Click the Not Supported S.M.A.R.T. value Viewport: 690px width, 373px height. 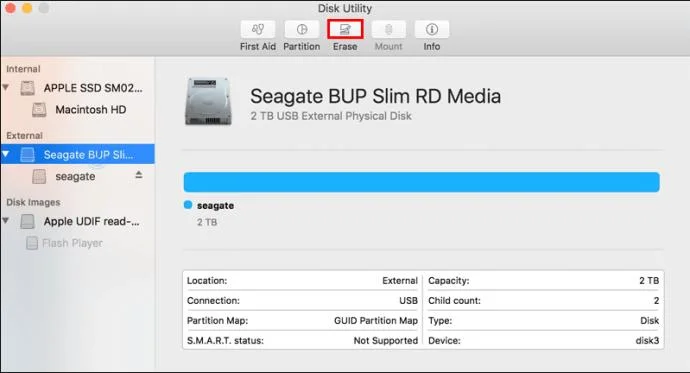coord(386,340)
